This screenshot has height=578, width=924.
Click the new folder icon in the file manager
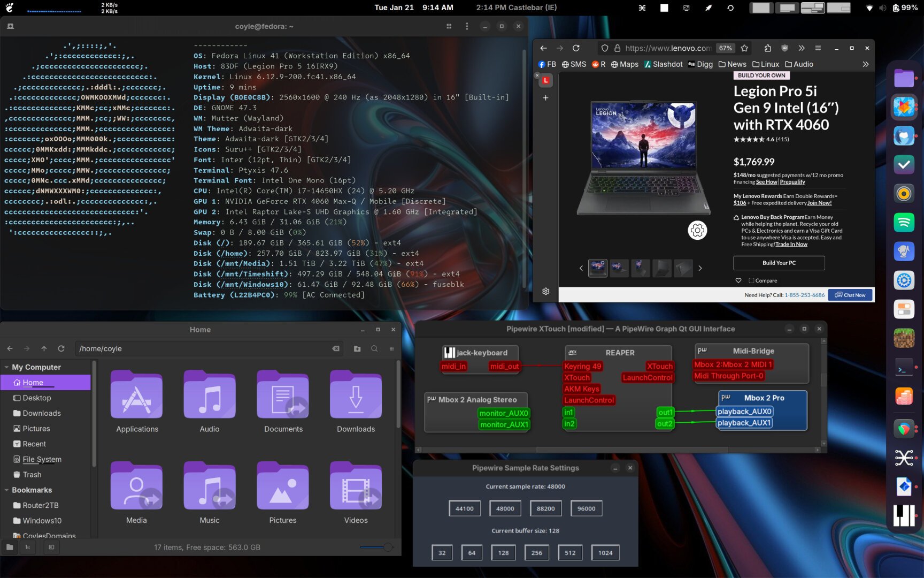(x=357, y=348)
